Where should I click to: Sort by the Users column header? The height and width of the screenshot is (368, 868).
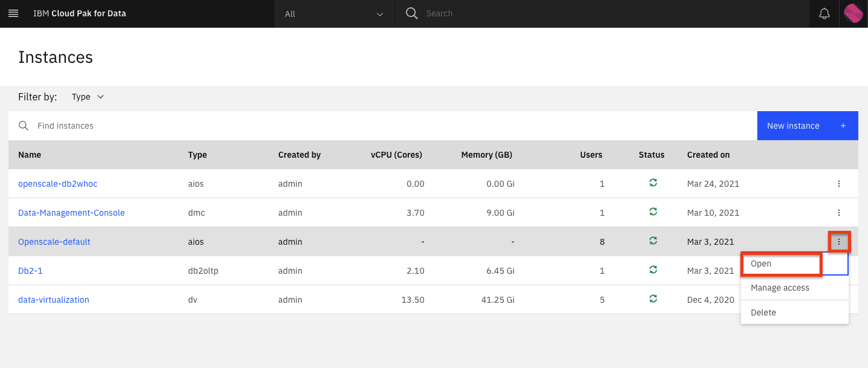tap(591, 155)
